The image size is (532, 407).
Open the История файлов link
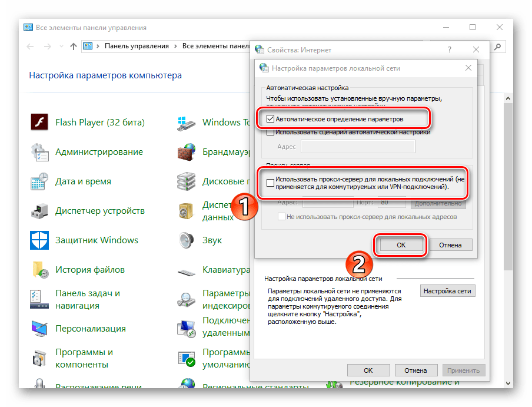(90, 270)
